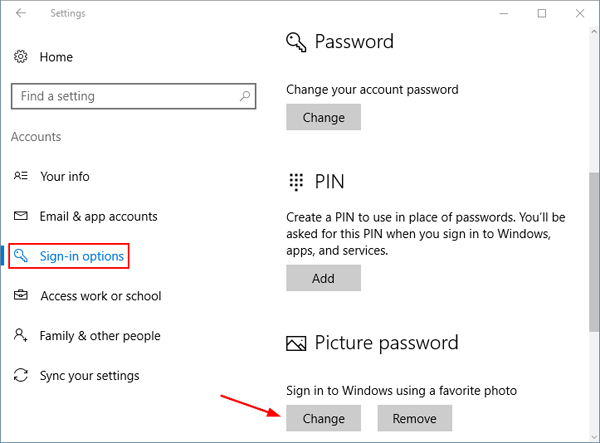This screenshot has height=443, width=600.
Task: Change the account password
Action: [323, 117]
